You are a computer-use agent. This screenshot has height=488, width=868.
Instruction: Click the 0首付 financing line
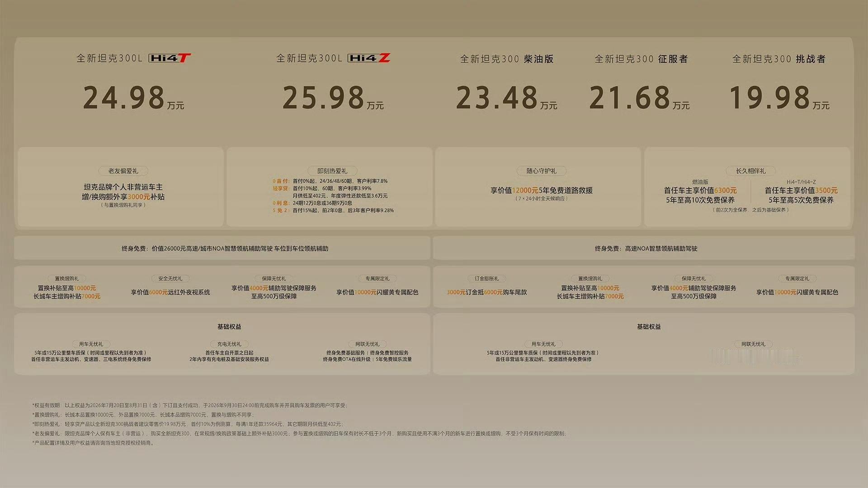pyautogui.click(x=330, y=181)
